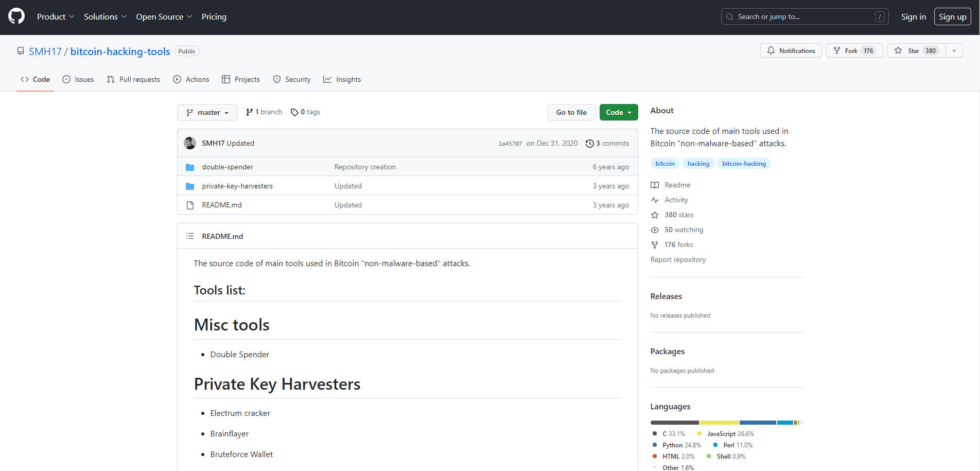
Task: Click the Go to file button
Action: pyautogui.click(x=571, y=112)
